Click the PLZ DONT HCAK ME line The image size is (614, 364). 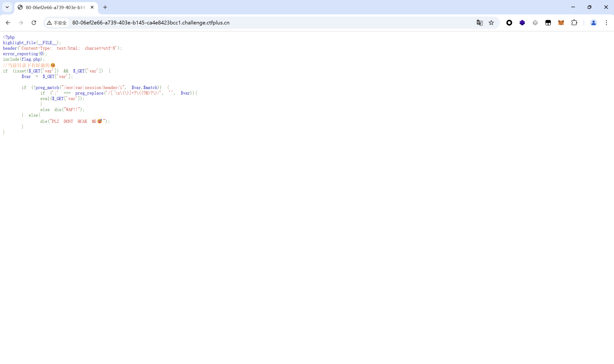75,121
